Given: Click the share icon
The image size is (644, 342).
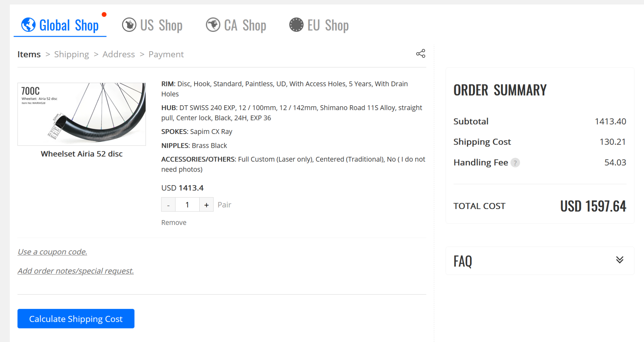Looking at the screenshot, I should [421, 53].
